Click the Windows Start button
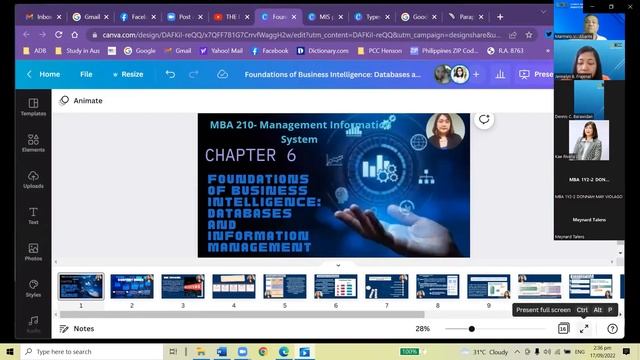Screen dimensions: 640x360 click(10, 351)
